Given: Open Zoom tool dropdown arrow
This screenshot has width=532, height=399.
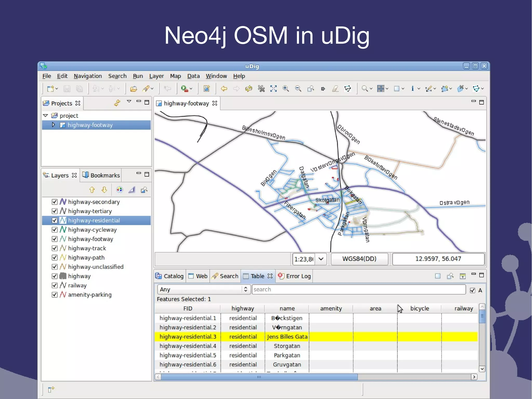Looking at the screenshot, I should pyautogui.click(x=371, y=89).
